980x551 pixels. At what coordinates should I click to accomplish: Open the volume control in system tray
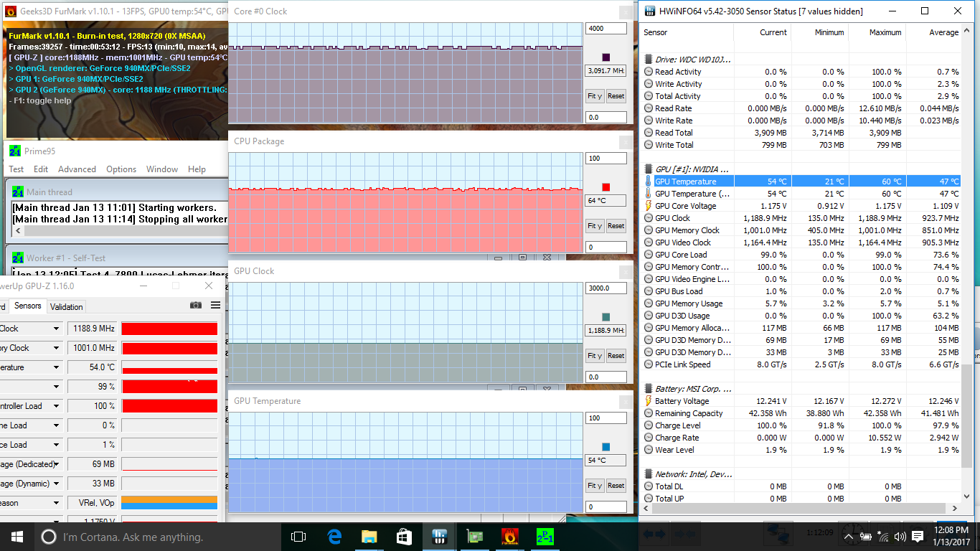pyautogui.click(x=900, y=537)
